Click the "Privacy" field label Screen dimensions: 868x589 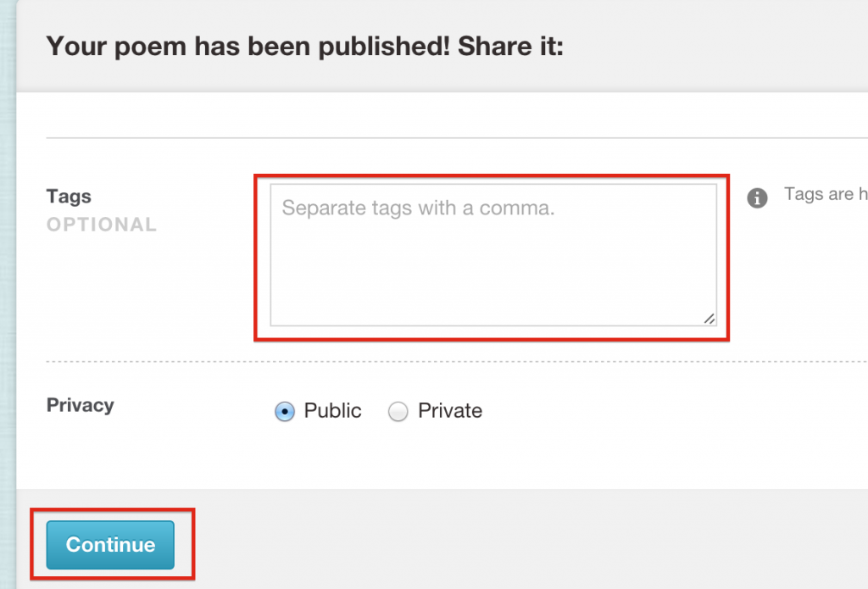point(81,405)
